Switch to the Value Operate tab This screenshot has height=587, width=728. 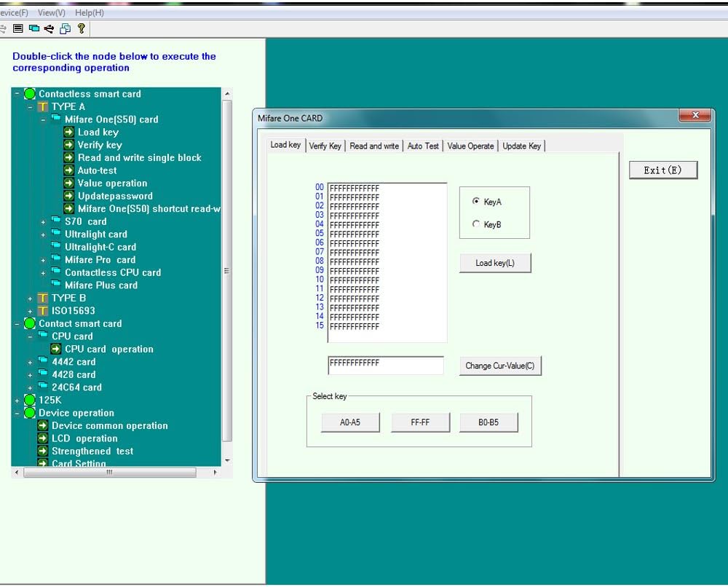[x=470, y=146]
